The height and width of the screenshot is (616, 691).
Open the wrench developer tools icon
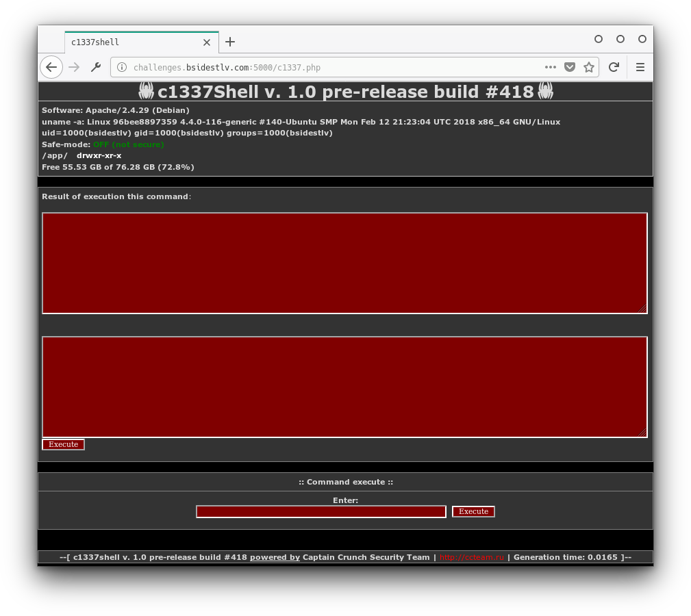click(x=96, y=67)
